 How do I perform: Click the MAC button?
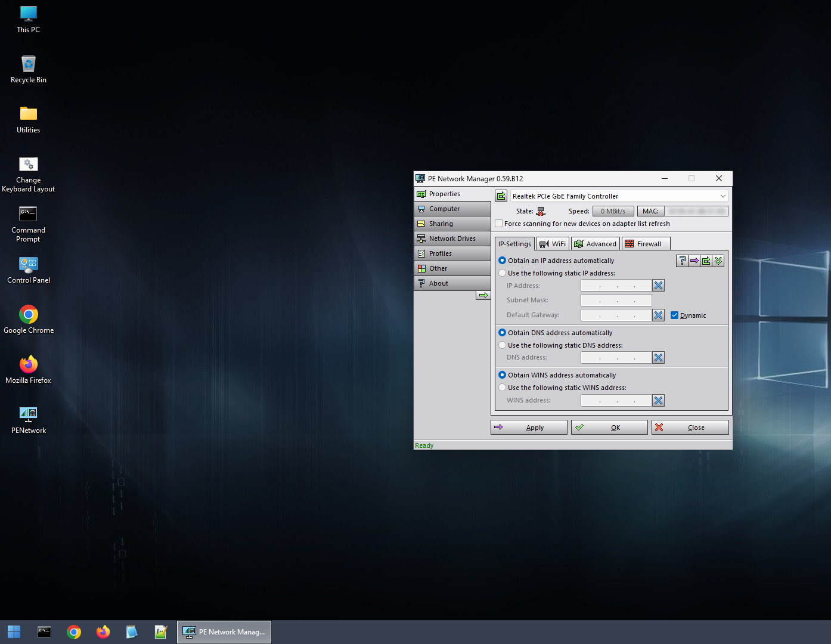pyautogui.click(x=650, y=211)
